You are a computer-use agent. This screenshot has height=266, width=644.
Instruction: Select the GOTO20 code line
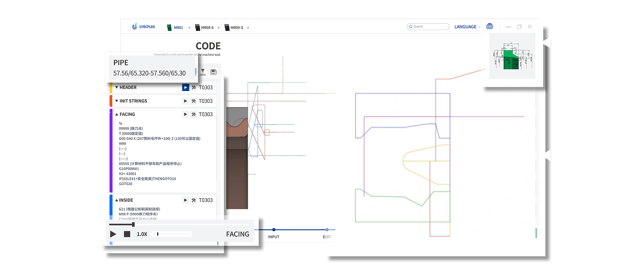point(125,184)
